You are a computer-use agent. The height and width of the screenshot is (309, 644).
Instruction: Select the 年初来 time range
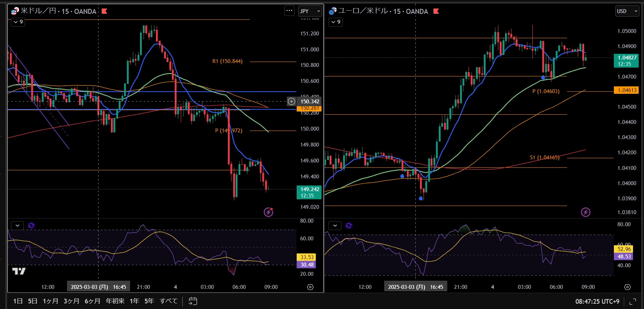point(115,301)
